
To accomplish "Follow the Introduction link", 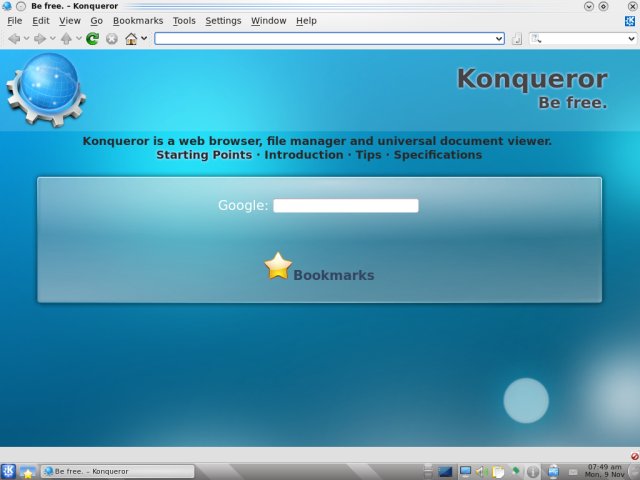I will (304, 155).
